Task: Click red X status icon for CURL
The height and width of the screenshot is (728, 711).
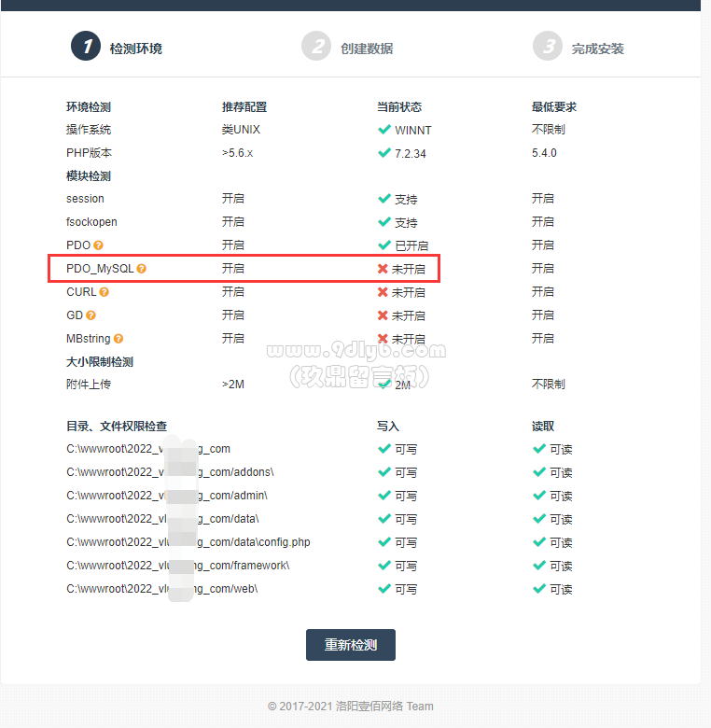Action: [x=383, y=292]
